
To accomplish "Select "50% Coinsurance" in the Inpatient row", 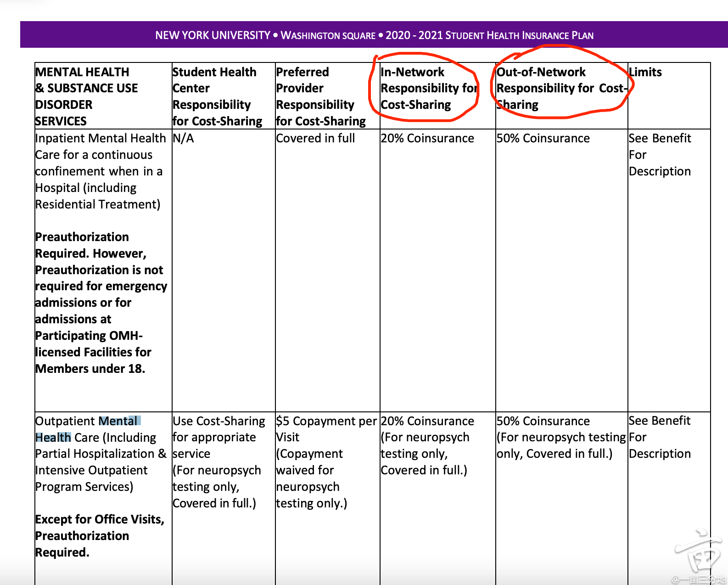I will tap(543, 138).
